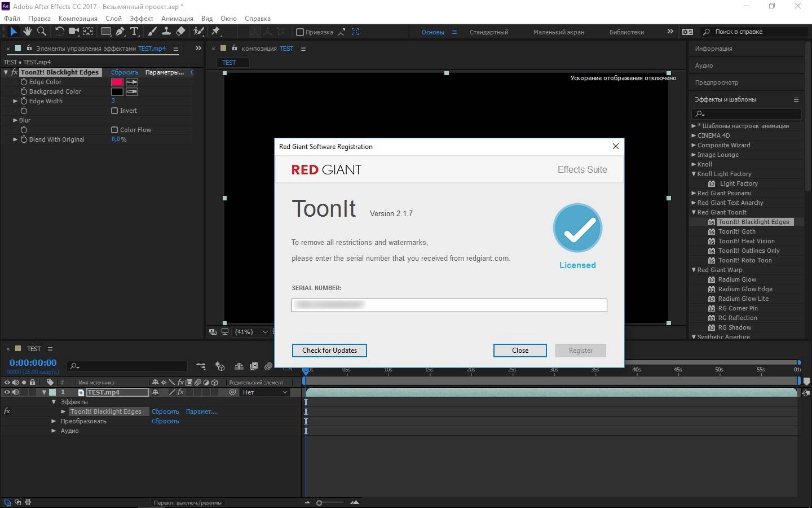812x508 pixels.
Task: Select the Rectangle shape tool
Action: tap(105, 32)
